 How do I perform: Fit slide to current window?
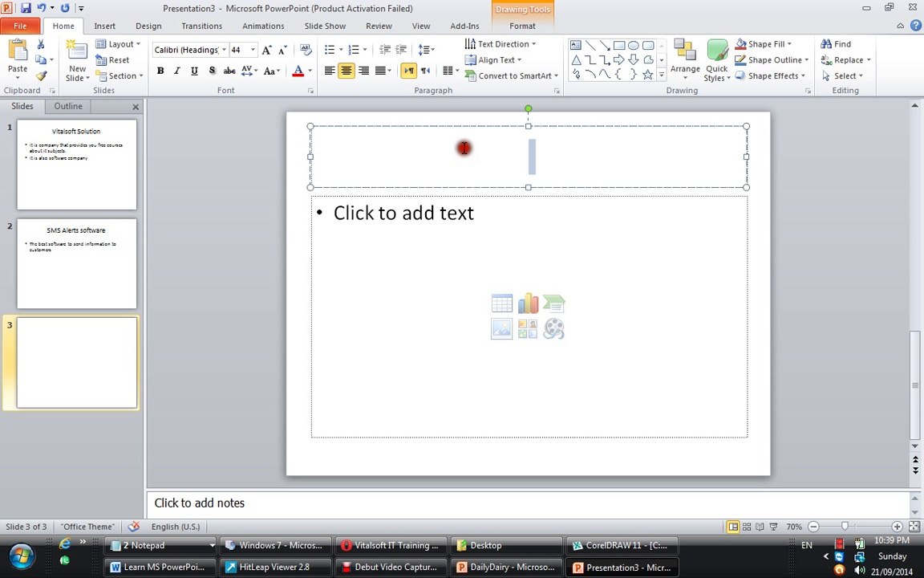click(x=914, y=527)
